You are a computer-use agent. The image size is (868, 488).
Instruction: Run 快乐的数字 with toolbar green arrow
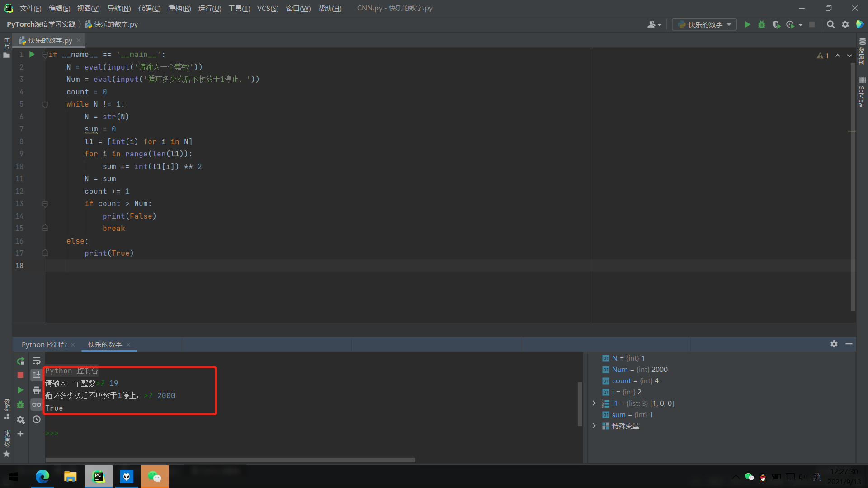point(747,24)
